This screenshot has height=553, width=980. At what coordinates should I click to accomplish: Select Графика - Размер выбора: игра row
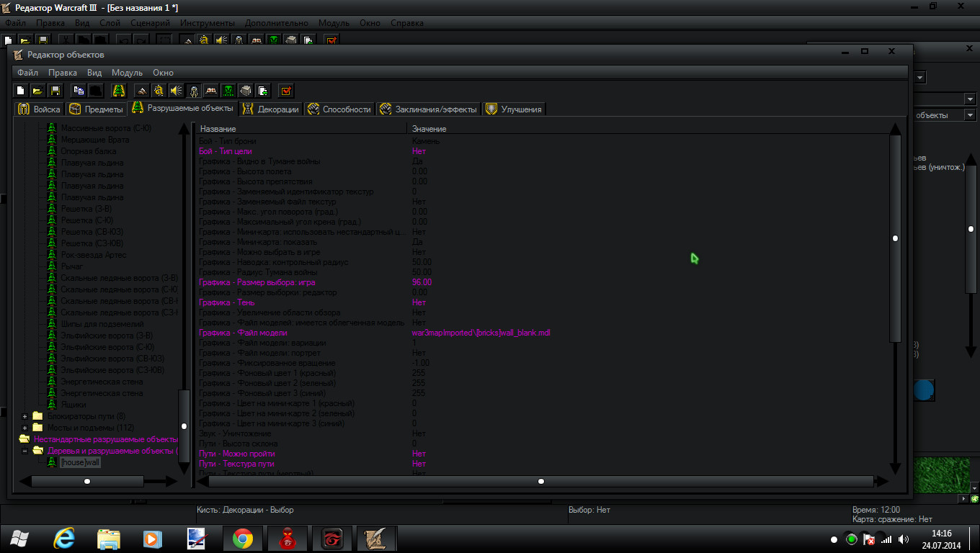(x=542, y=282)
